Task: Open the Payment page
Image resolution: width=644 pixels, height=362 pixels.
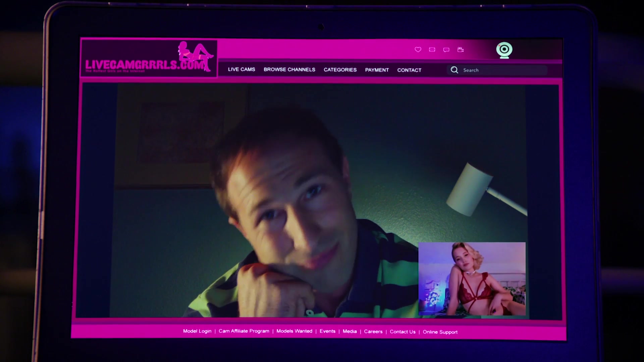Action: click(x=377, y=70)
